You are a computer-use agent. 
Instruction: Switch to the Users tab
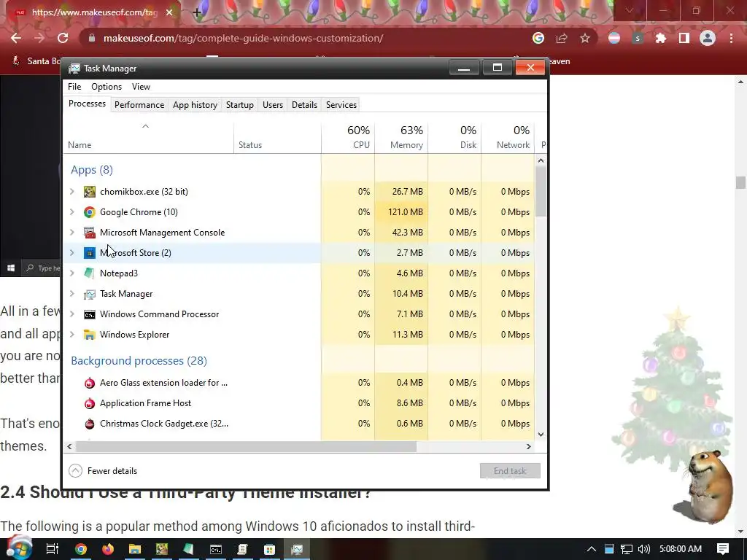[273, 105]
